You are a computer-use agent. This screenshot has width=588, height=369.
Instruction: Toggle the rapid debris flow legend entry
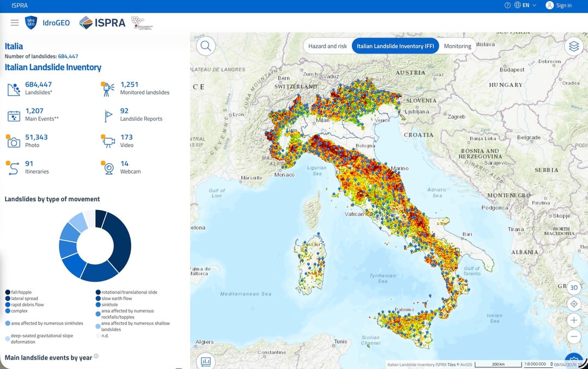click(x=27, y=305)
